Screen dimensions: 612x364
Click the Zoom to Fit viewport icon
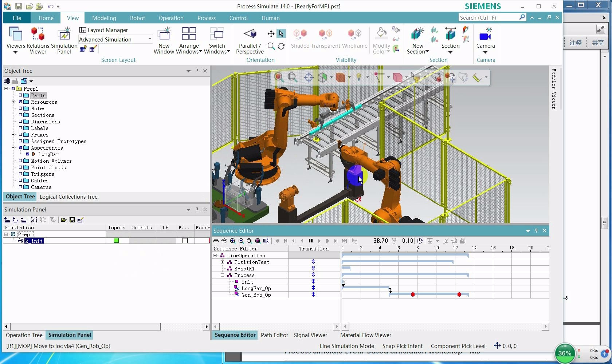tap(279, 77)
